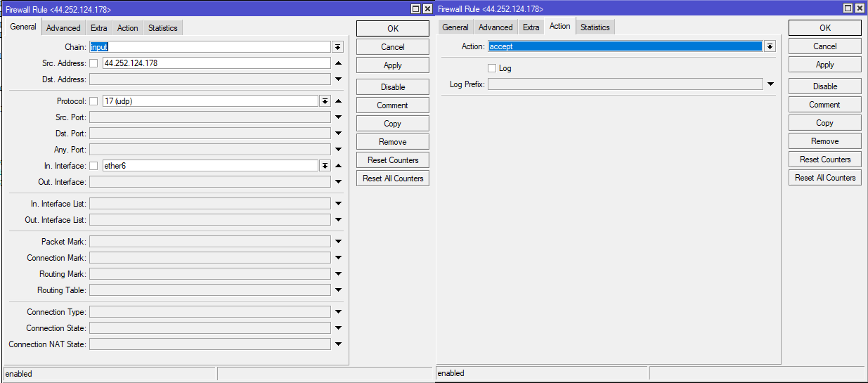Open Statistics tab in right window
The height and width of the screenshot is (383, 868).
pyautogui.click(x=595, y=27)
